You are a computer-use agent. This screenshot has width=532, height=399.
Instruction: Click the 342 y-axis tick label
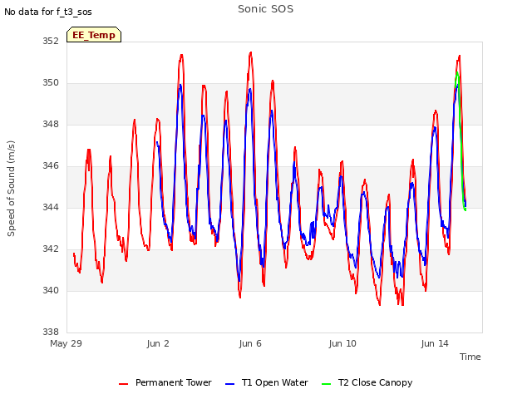(x=51, y=249)
